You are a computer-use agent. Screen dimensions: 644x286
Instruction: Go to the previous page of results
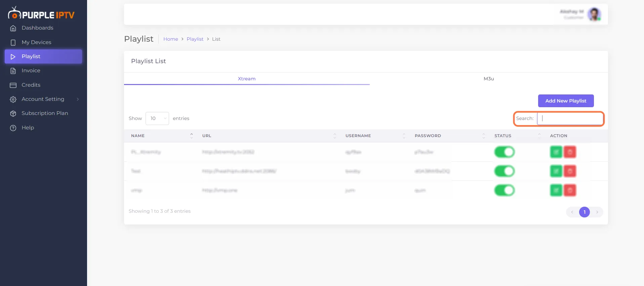[572, 212]
